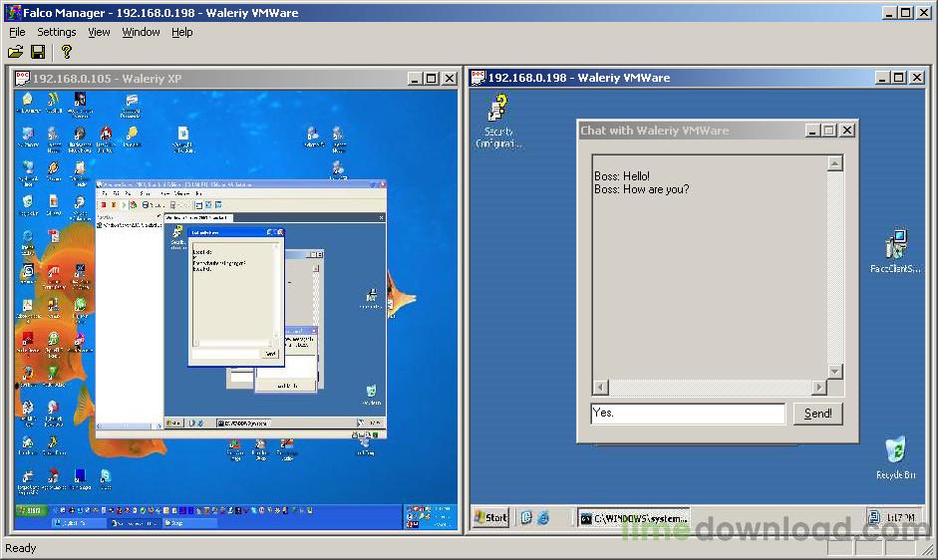Open the Settings menu

coord(57,32)
